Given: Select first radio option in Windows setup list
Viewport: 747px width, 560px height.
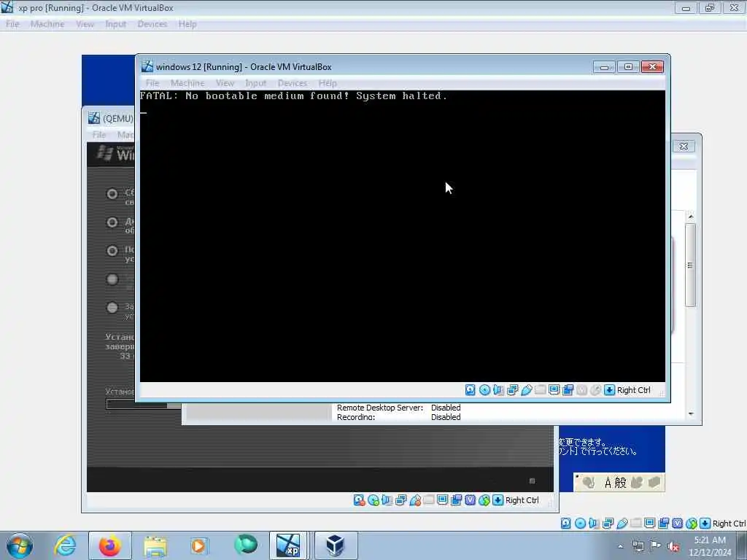Looking at the screenshot, I should pos(112,194).
